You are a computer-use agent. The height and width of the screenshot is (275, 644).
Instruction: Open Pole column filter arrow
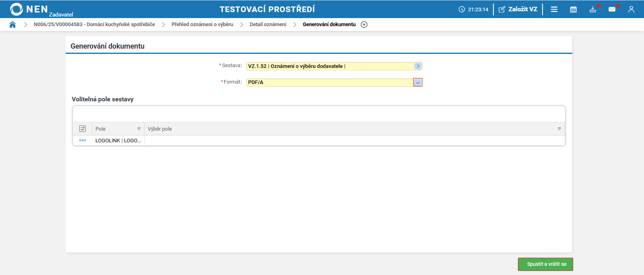(x=139, y=129)
